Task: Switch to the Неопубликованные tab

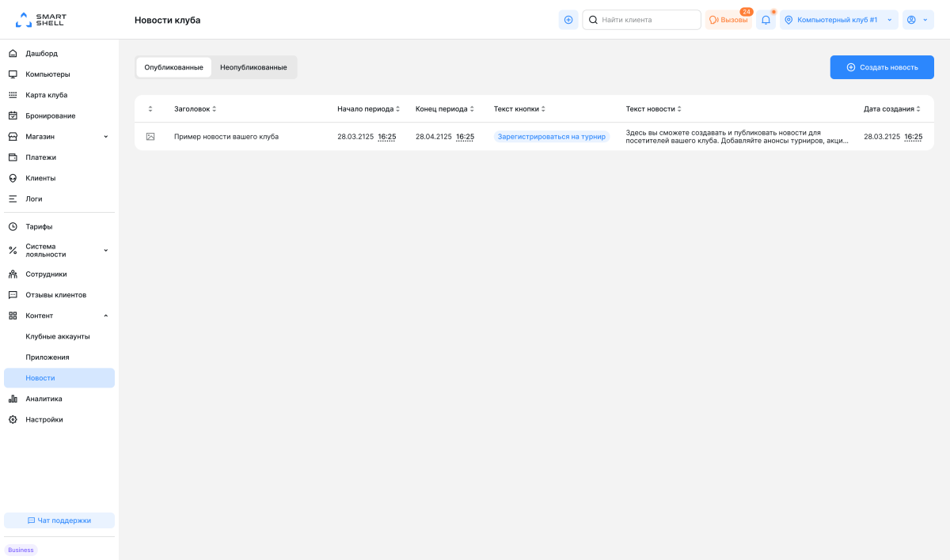Action: 253,67
